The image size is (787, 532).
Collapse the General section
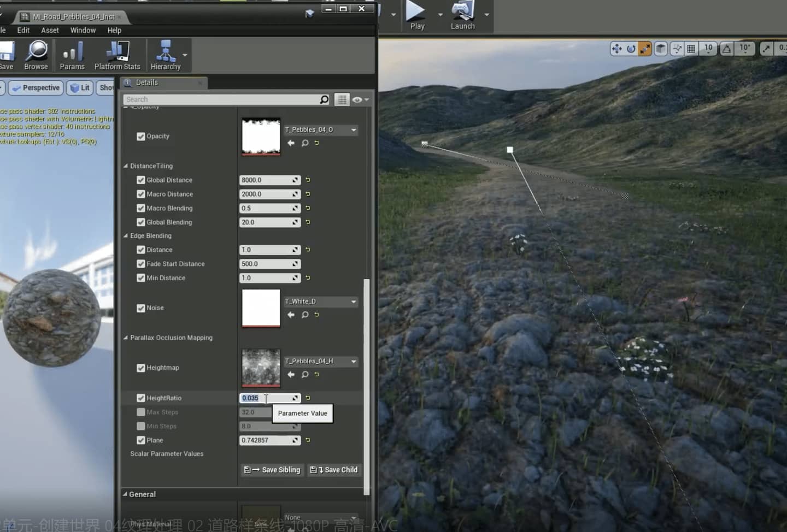125,494
